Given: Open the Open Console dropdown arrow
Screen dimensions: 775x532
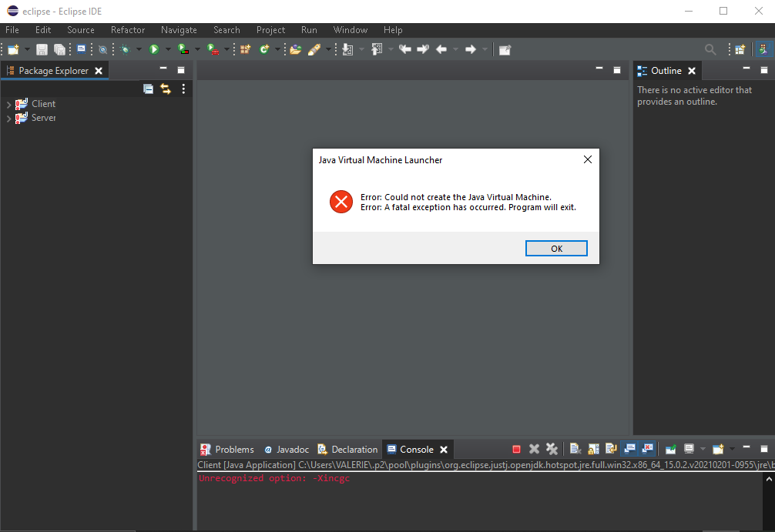Looking at the screenshot, I should [732, 449].
